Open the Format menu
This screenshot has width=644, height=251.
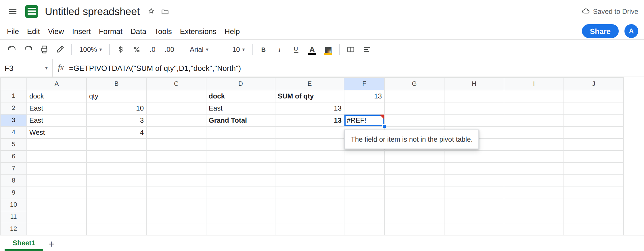(x=111, y=31)
